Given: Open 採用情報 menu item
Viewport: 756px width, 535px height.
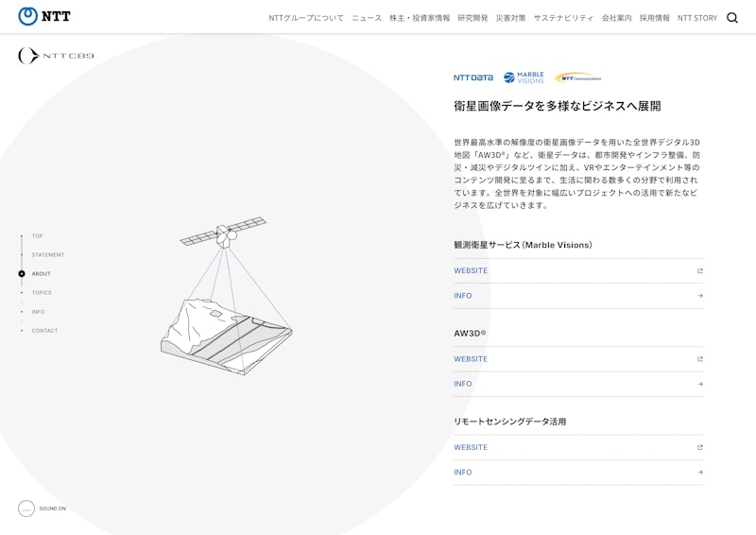Looking at the screenshot, I should (655, 18).
